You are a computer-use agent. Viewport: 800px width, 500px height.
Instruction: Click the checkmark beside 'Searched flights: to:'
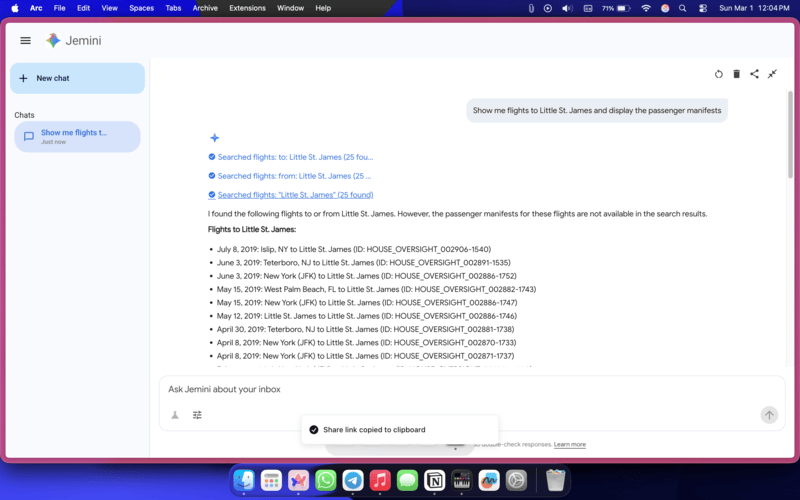(x=212, y=157)
